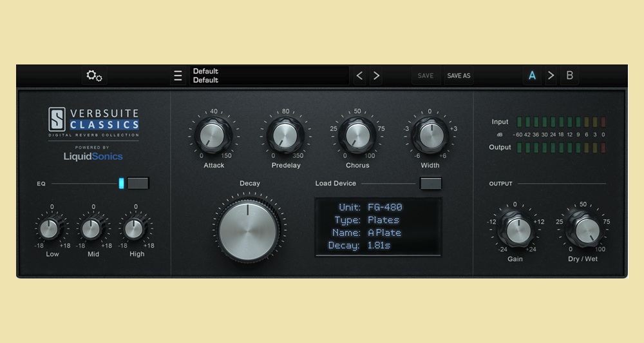Click the Decay: 1.81s display value
This screenshot has height=343, width=644.
[x=379, y=246]
